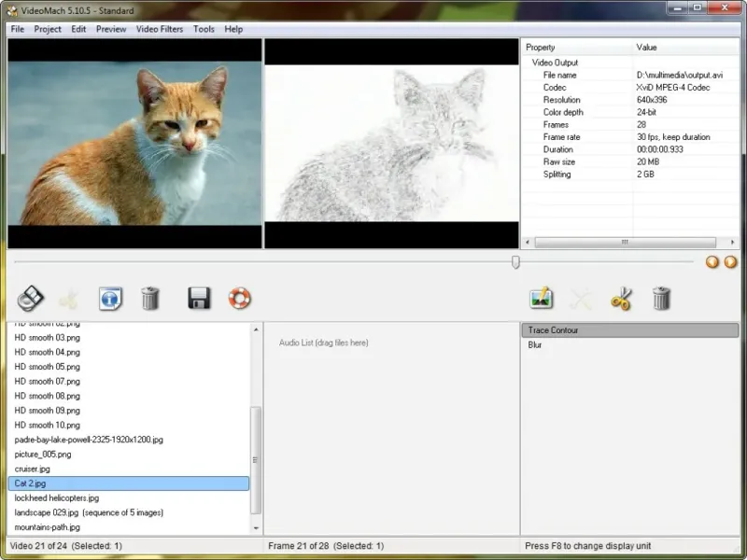Open the Project menu
This screenshot has width=747, height=560.
48,29
